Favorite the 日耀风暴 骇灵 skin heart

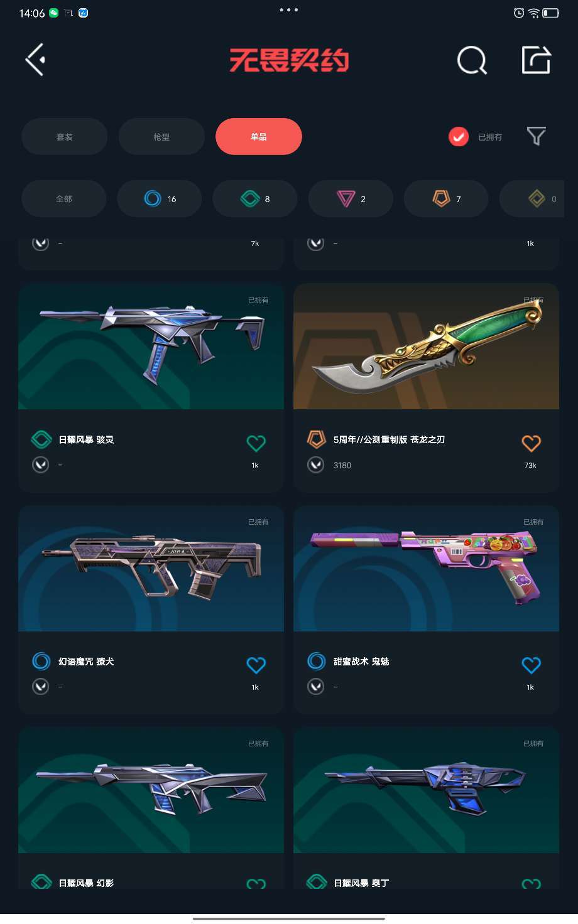(x=256, y=443)
